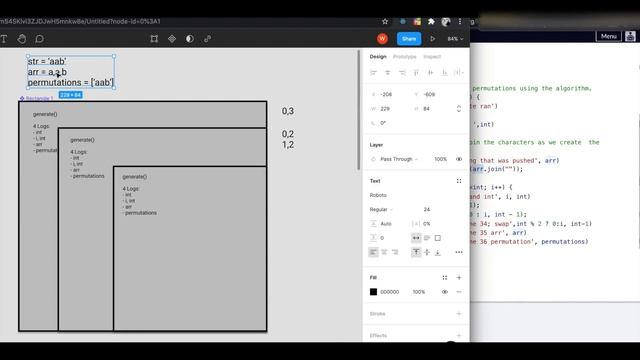Click Align bottom icon
Image resolution: width=640 pixels, height=360 pixels.
click(444, 73)
